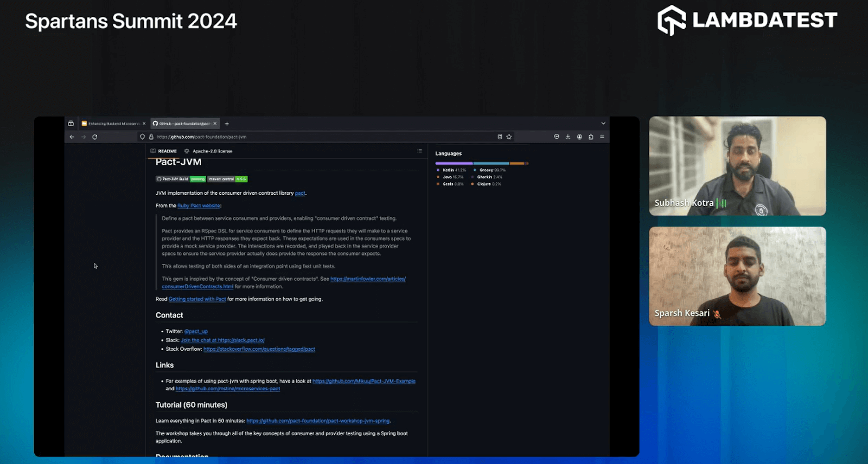This screenshot has height=464, width=868.
Task: Expand the list all tabs chevron
Action: pyautogui.click(x=603, y=124)
